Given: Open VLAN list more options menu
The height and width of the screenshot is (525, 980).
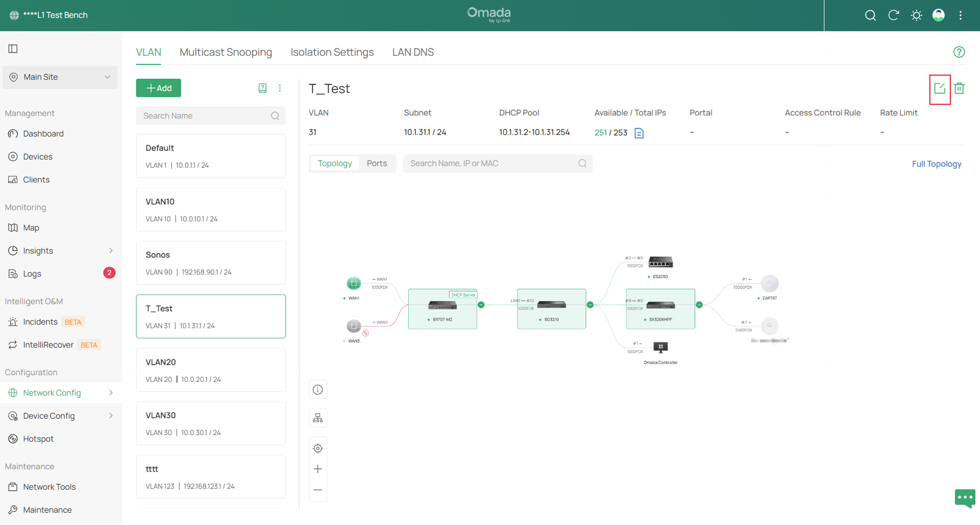Looking at the screenshot, I should coord(280,88).
